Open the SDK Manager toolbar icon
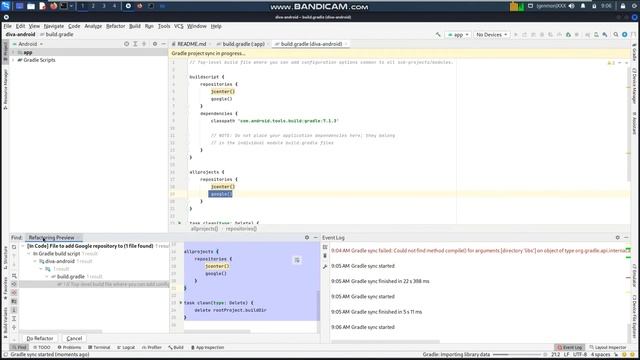The height and width of the screenshot is (360, 640). [604, 35]
